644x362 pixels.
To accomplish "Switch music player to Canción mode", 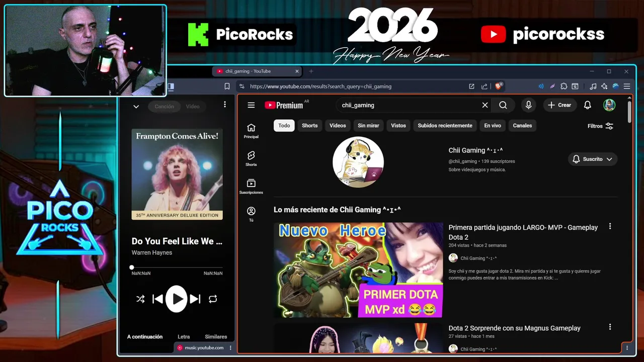I will click(x=164, y=106).
